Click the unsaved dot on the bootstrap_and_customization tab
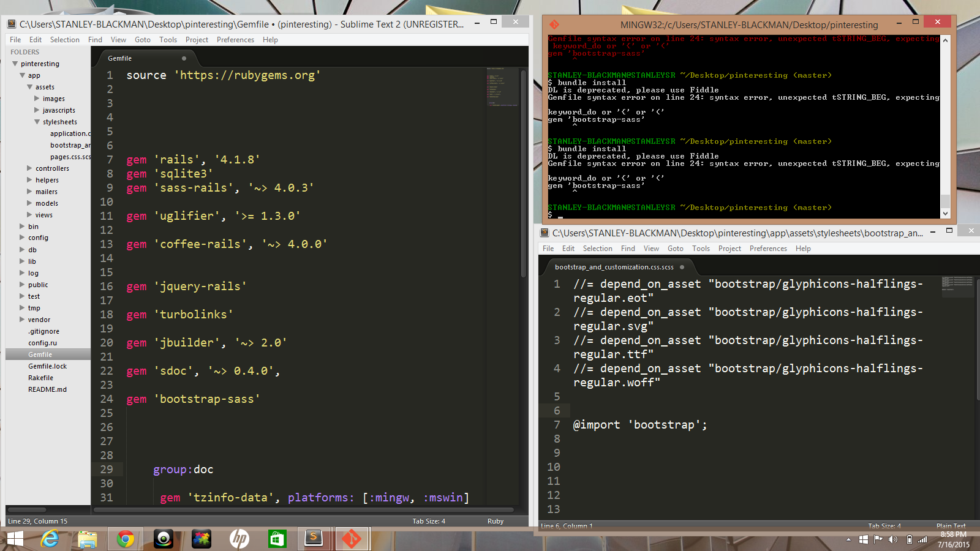 682,267
